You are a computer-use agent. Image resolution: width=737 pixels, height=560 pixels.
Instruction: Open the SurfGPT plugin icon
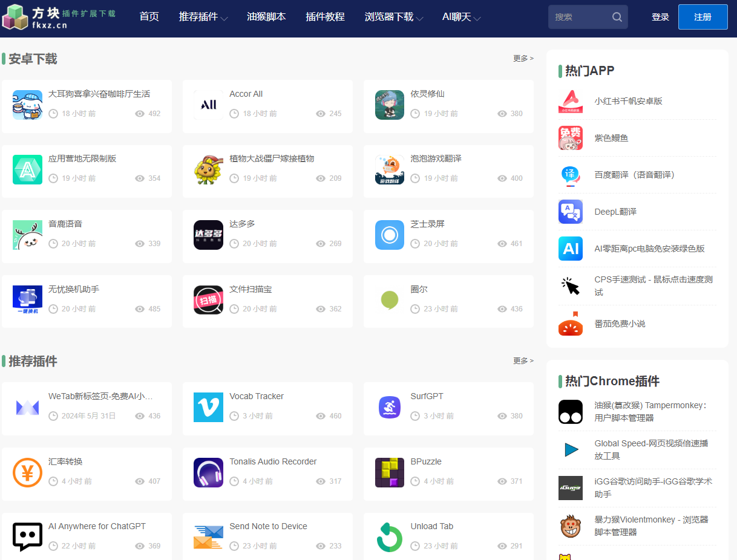[390, 407]
